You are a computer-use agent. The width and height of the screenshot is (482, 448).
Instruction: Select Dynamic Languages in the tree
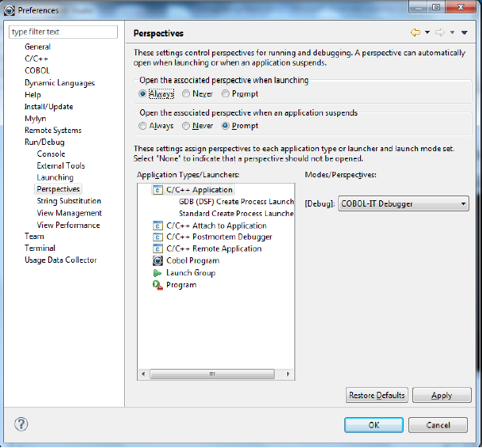coord(59,83)
